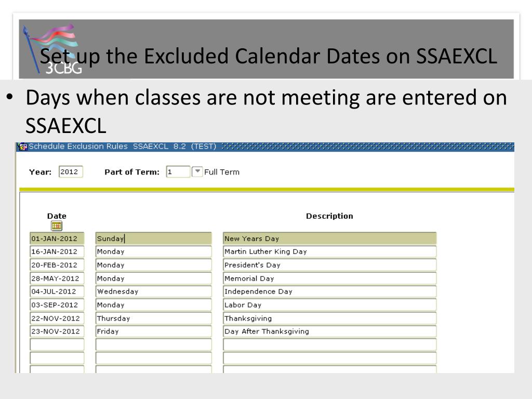Screen dimensions: 532x399
Task: Select the Independence Day description field
Action: click(x=330, y=291)
